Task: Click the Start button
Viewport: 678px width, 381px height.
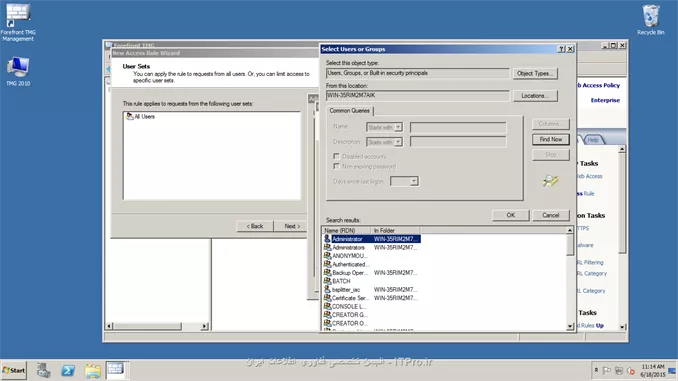Action: (14, 371)
